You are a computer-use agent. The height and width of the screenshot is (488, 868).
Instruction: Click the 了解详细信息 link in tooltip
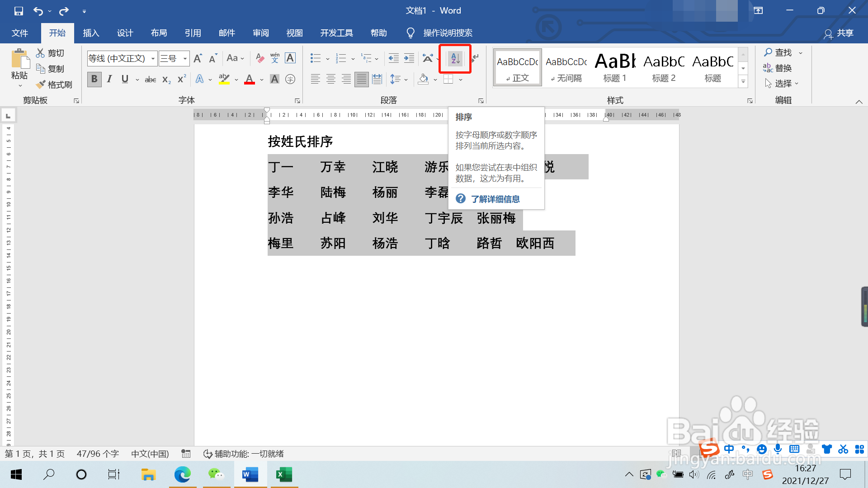495,199
